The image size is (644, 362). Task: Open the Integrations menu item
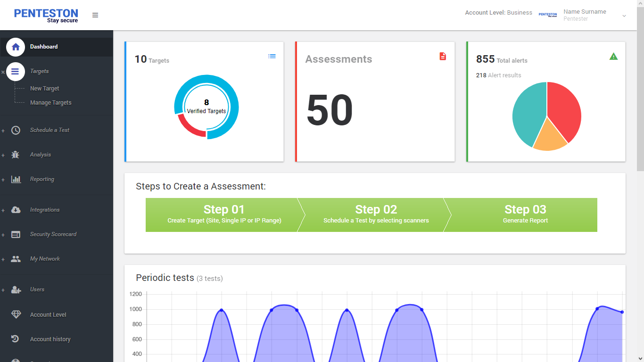(45, 210)
